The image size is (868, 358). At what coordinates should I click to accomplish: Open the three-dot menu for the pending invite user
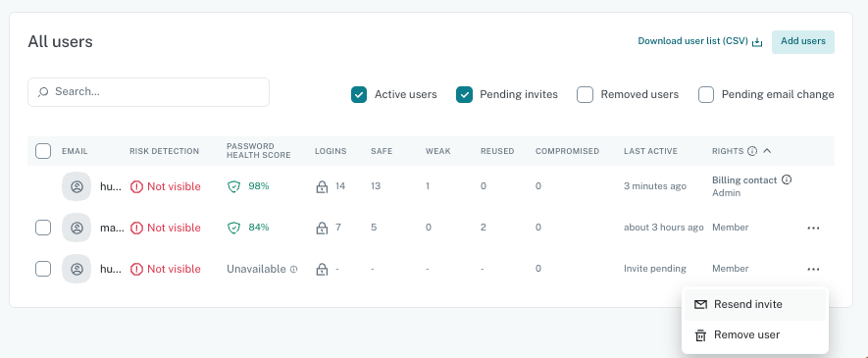tap(813, 270)
